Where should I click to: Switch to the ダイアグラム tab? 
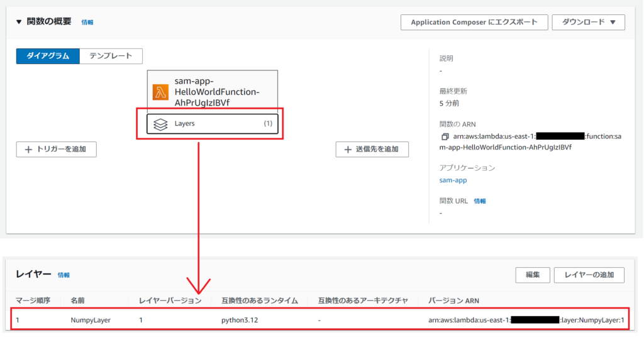tap(48, 56)
